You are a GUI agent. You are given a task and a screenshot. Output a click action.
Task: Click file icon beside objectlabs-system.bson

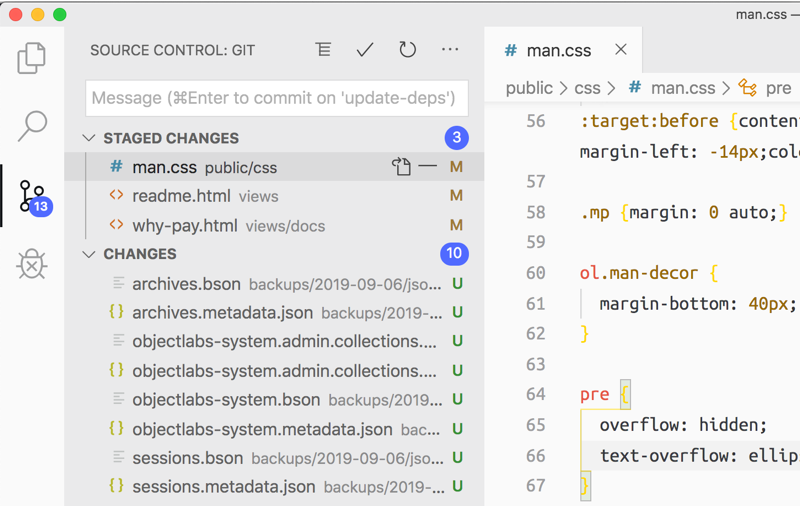(118, 398)
